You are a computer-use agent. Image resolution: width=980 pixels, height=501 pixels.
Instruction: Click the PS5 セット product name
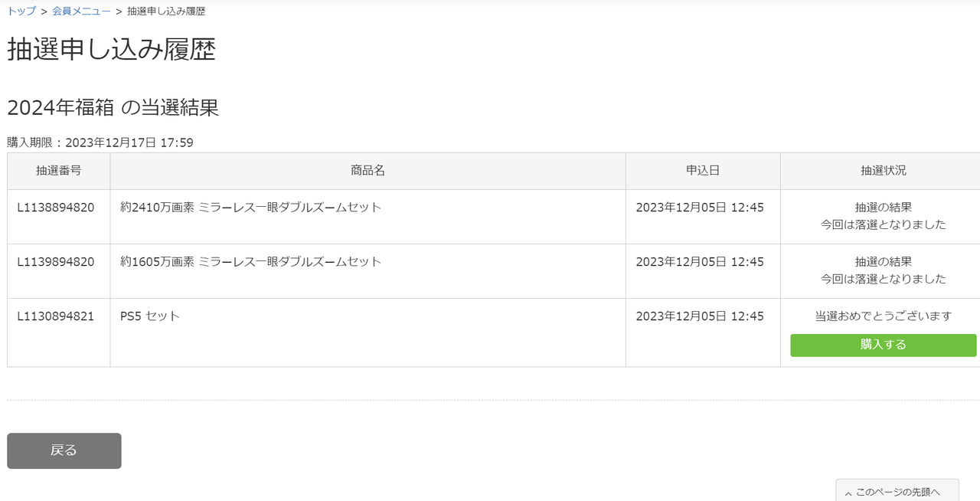[x=150, y=316]
